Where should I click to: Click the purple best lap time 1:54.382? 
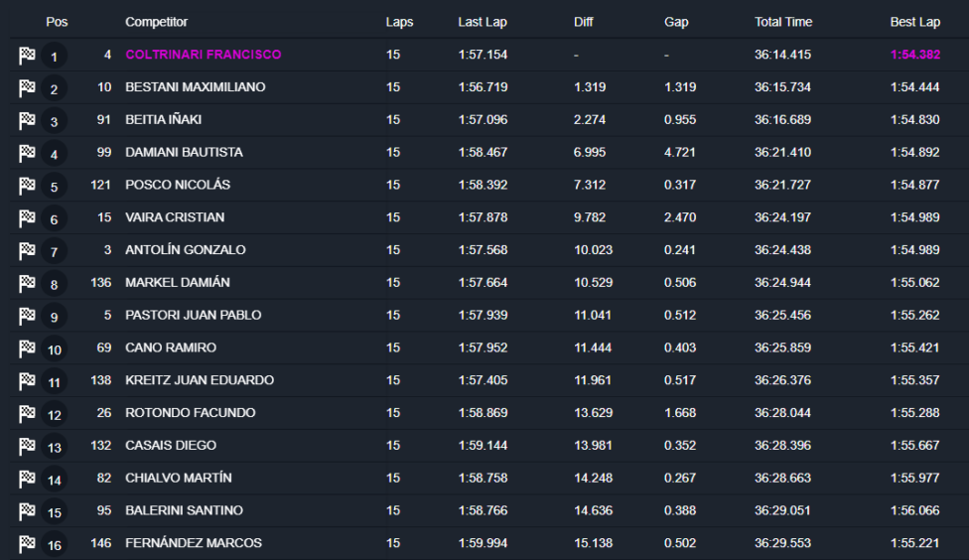[x=915, y=55]
